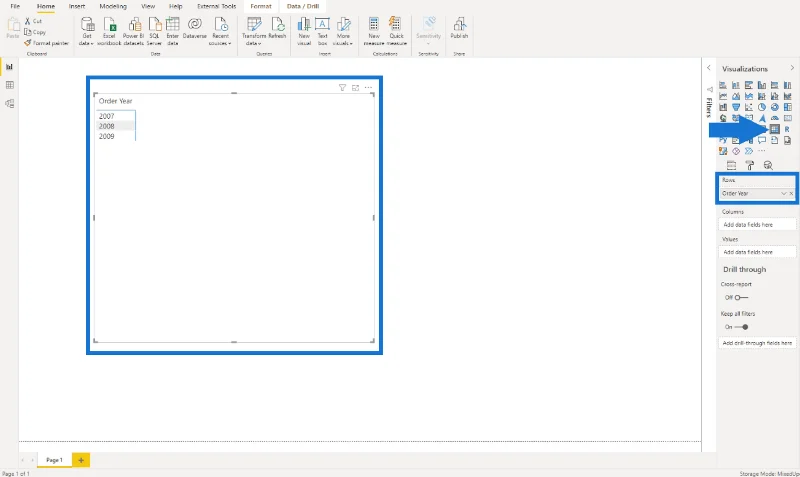Viewport: 800px width, 477px height.
Task: Click the Excel workbook button
Action: pyautogui.click(x=109, y=32)
